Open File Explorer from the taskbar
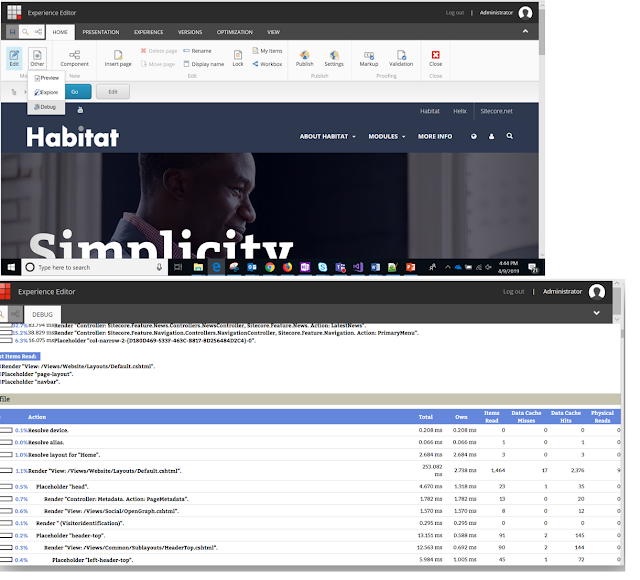The width and height of the screenshot is (640, 580). coord(198,267)
